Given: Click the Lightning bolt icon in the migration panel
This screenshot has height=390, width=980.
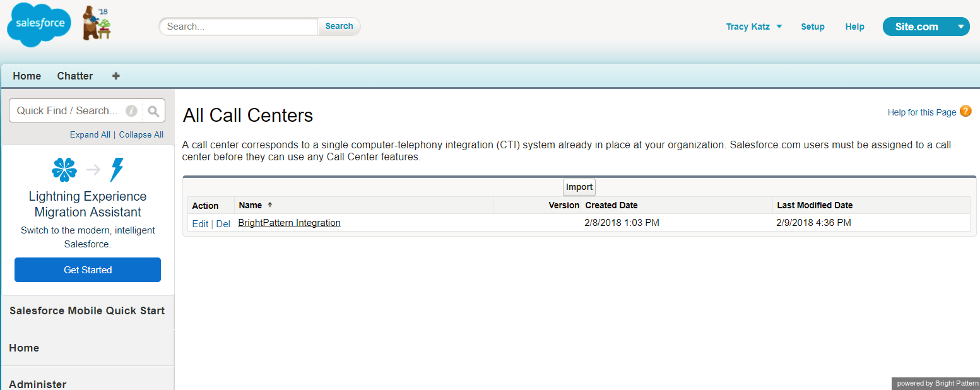Looking at the screenshot, I should [x=117, y=170].
